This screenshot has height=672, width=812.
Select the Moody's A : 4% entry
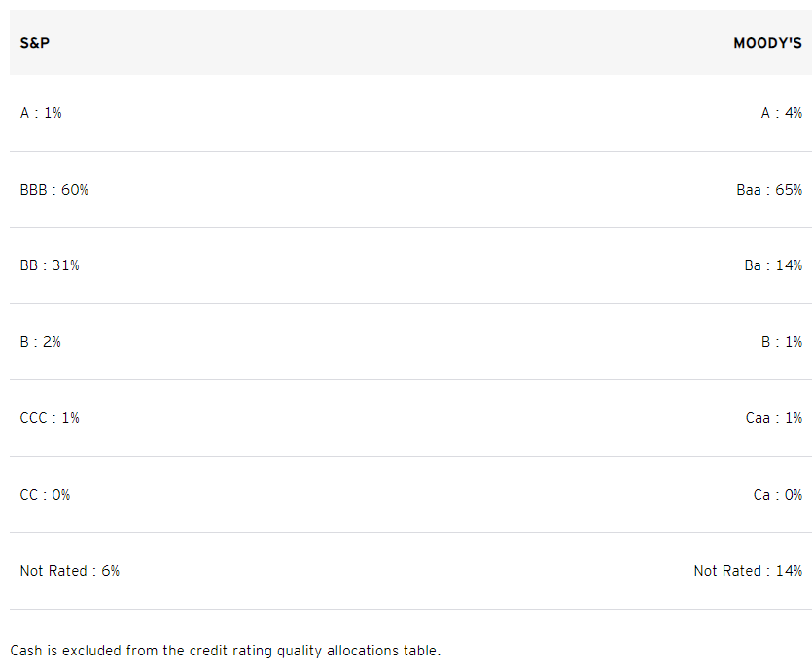point(782,113)
